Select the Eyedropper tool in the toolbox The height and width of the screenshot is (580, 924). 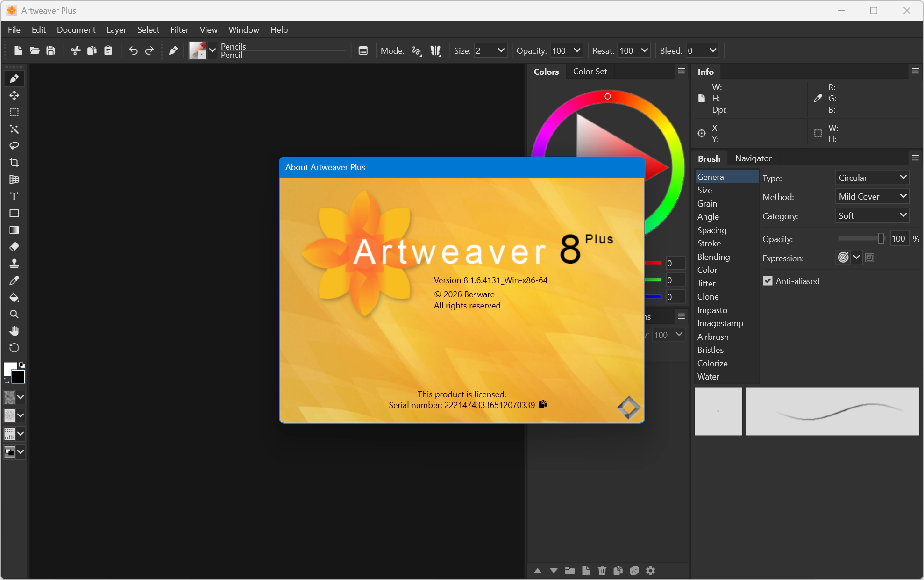[14, 280]
